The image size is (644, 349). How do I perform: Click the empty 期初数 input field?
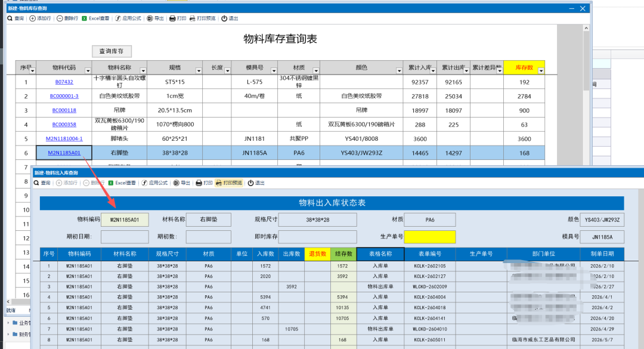pos(209,237)
